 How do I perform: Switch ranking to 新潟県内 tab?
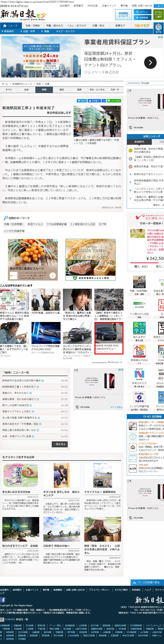pyautogui.click(x=139, y=141)
